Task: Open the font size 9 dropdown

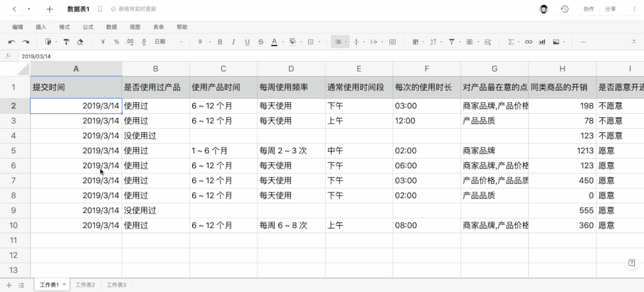Action: click(x=204, y=41)
